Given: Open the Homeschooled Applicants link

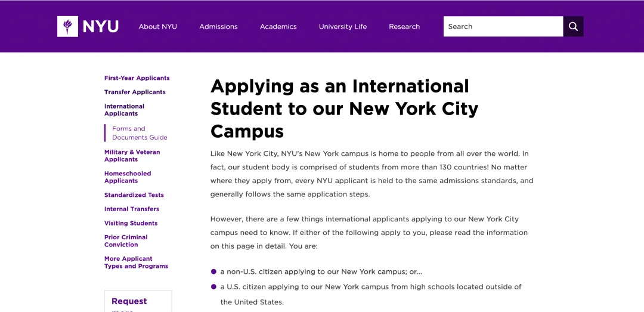Looking at the screenshot, I should pos(128,177).
